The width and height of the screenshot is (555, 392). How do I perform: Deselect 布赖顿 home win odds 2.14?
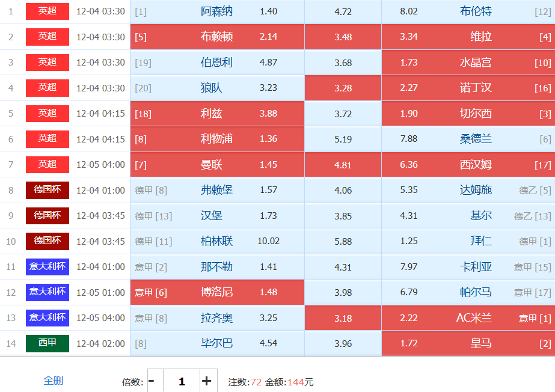[x=268, y=37]
